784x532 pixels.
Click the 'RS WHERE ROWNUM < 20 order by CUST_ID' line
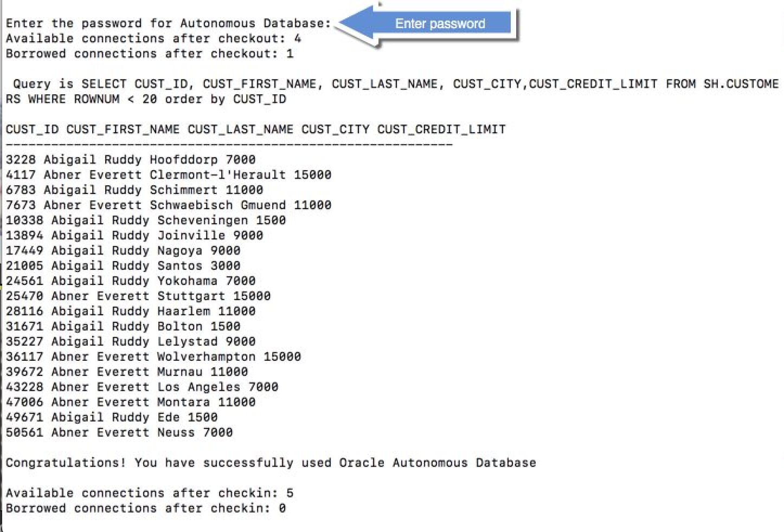point(146,99)
